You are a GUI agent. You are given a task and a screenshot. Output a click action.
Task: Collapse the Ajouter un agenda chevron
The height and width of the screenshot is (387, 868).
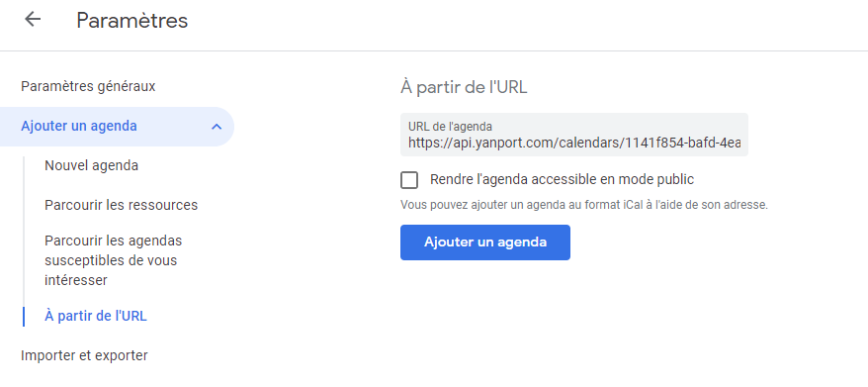(217, 127)
